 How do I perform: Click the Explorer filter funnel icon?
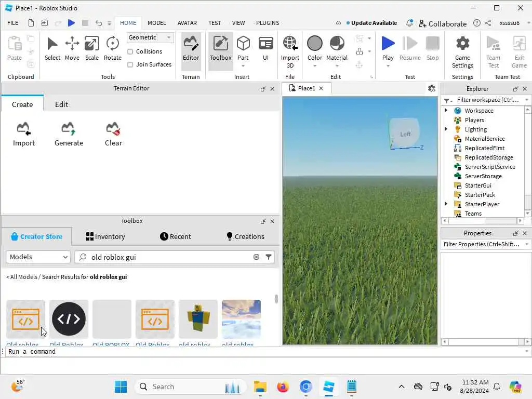point(447,100)
